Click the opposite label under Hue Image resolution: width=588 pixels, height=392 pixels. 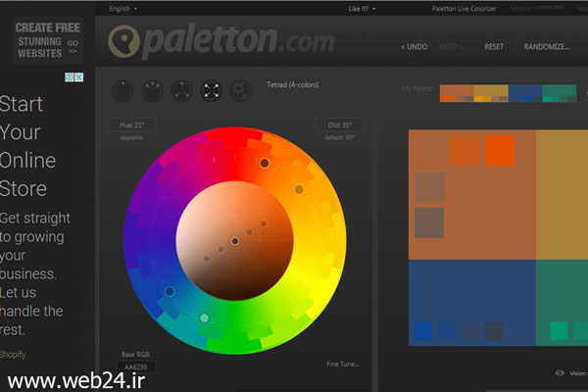(x=131, y=137)
